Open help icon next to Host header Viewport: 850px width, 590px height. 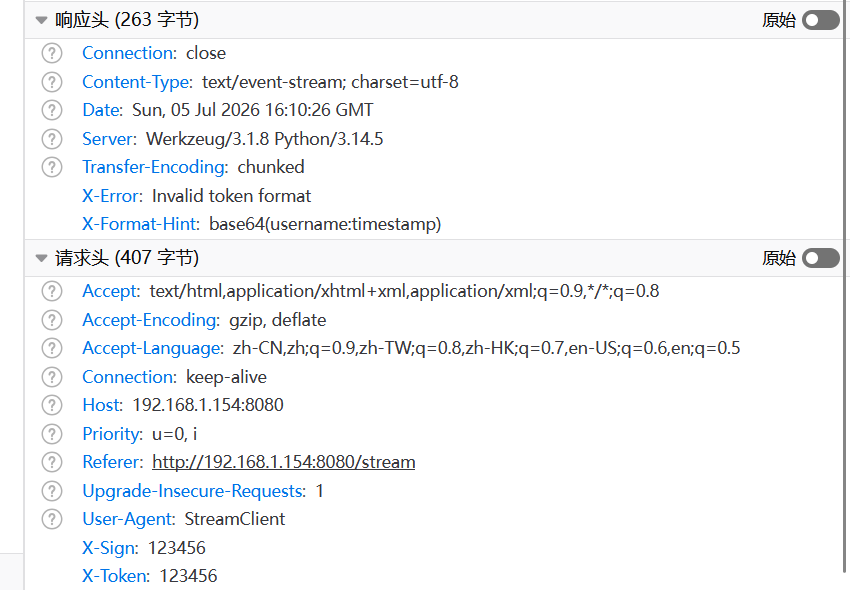(x=52, y=405)
